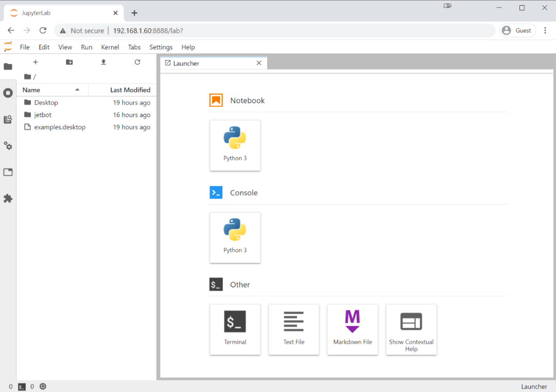The width and height of the screenshot is (556, 392).
Task: Open a new browser tab
Action: [134, 13]
